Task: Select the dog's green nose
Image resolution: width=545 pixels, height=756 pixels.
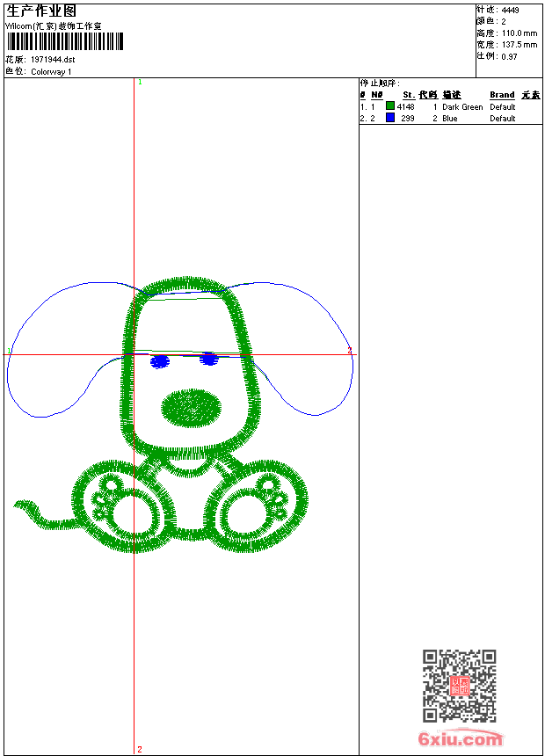Action: tap(191, 406)
